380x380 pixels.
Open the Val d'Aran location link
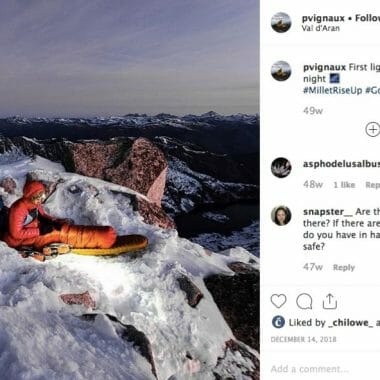pyautogui.click(x=321, y=28)
